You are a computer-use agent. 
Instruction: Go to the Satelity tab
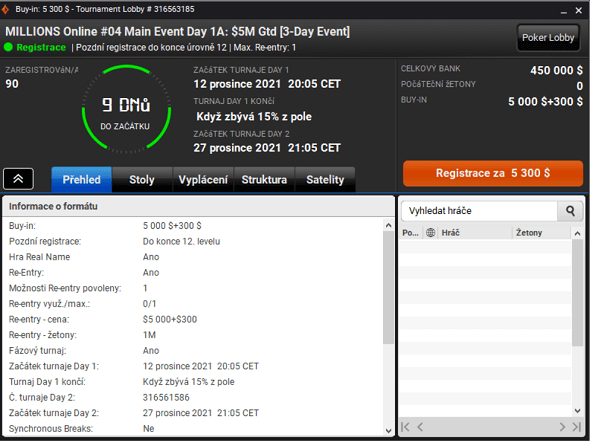[x=325, y=179]
